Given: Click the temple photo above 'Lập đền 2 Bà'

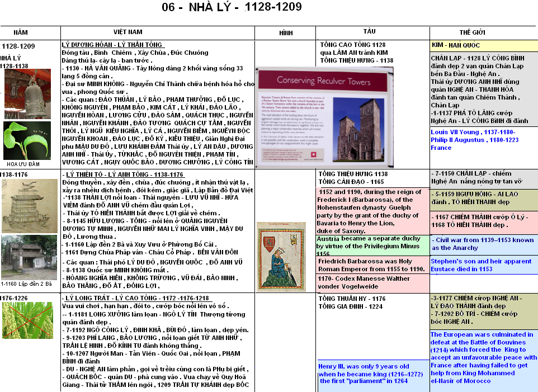Looking at the screenshot, I should 29,257.
